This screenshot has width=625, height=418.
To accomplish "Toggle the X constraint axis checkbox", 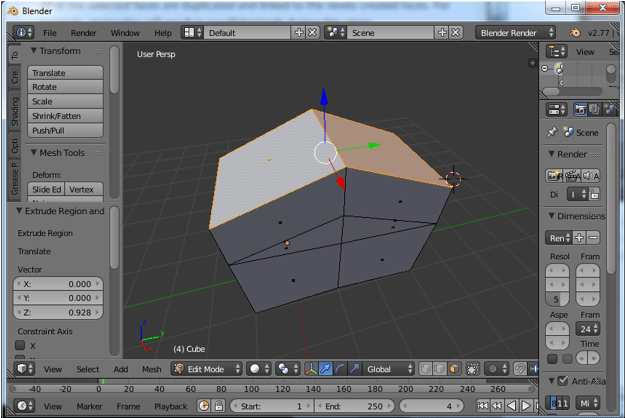I will (19, 346).
